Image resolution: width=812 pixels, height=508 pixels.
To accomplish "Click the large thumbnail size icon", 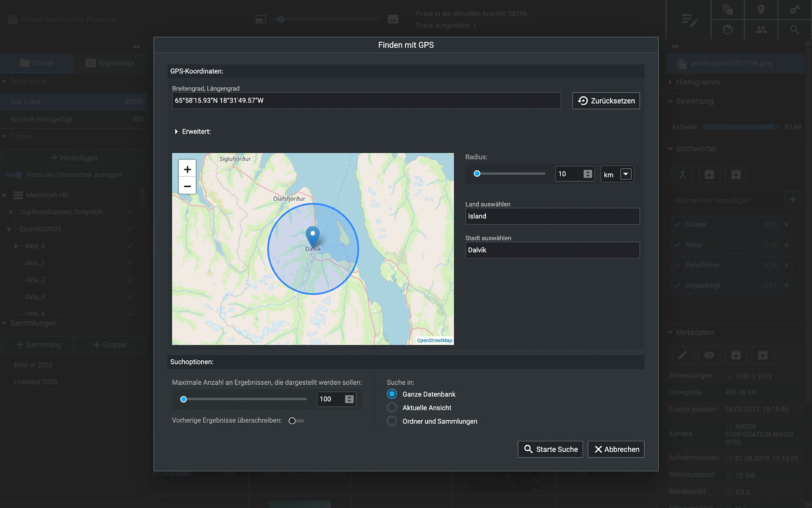I will 393,19.
